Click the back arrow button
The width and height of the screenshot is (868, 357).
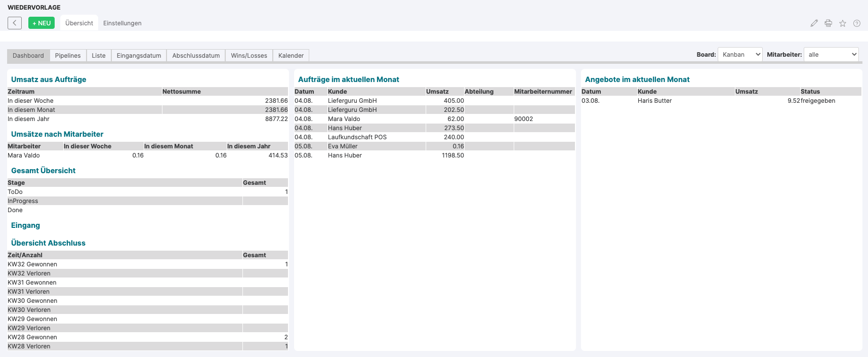[15, 23]
